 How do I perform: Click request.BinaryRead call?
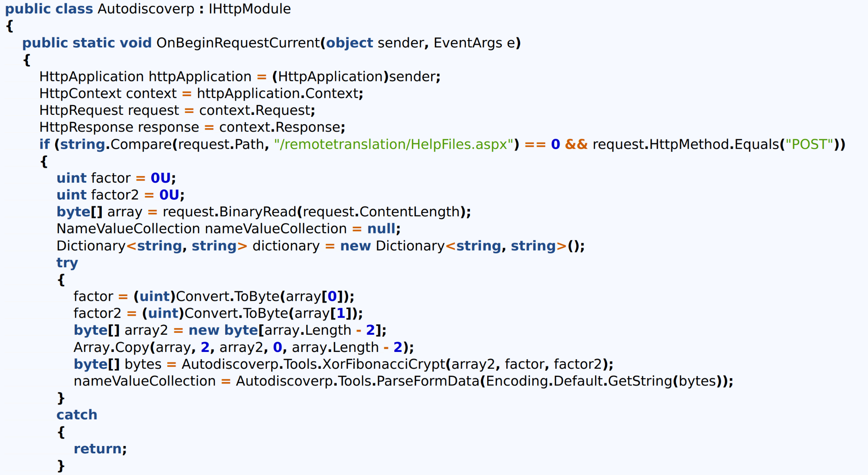(229, 212)
